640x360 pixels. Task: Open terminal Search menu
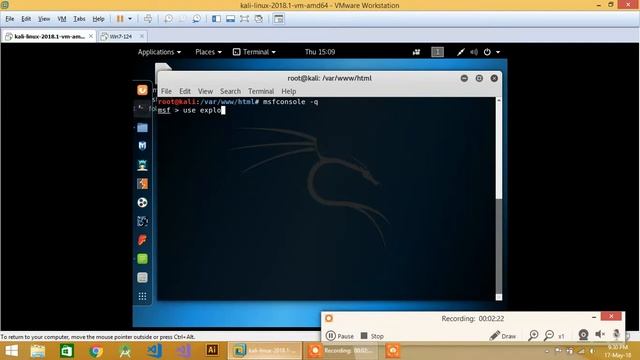(230, 91)
